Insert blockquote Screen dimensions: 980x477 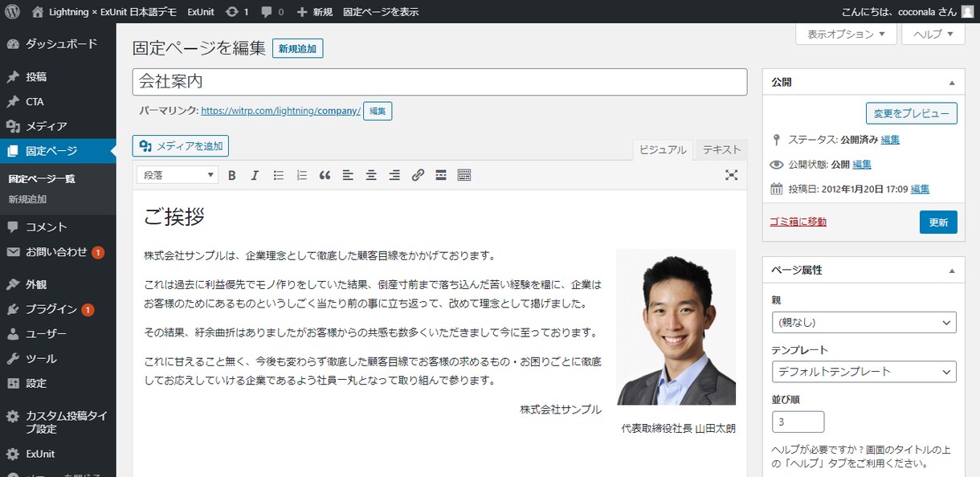pos(325,175)
